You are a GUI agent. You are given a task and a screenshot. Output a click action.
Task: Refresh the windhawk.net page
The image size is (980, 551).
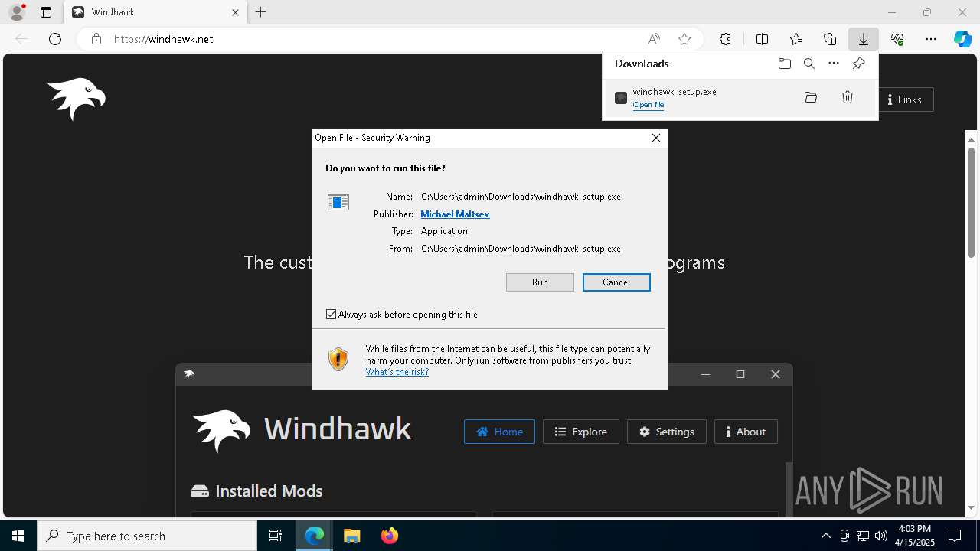click(x=55, y=39)
